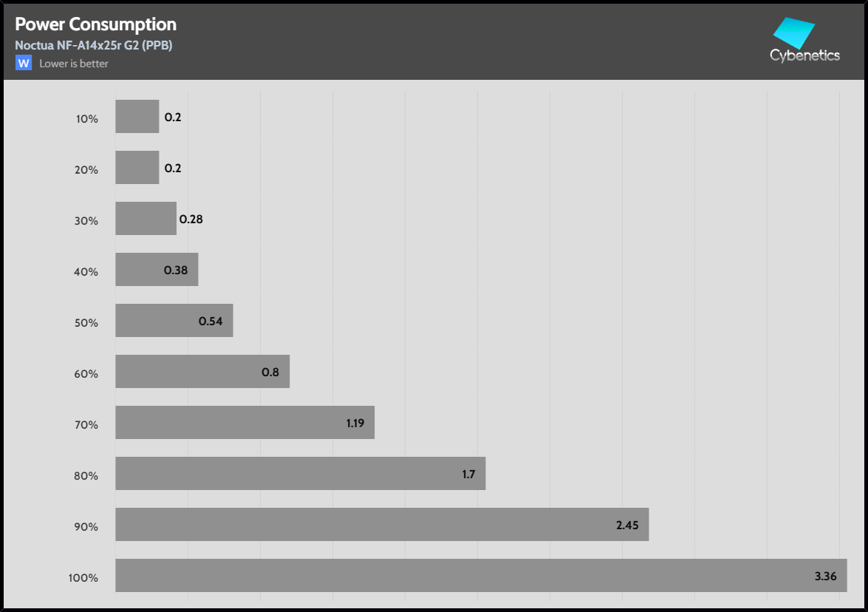This screenshot has height=612, width=868.
Task: Select the 20% bar
Action: [137, 168]
